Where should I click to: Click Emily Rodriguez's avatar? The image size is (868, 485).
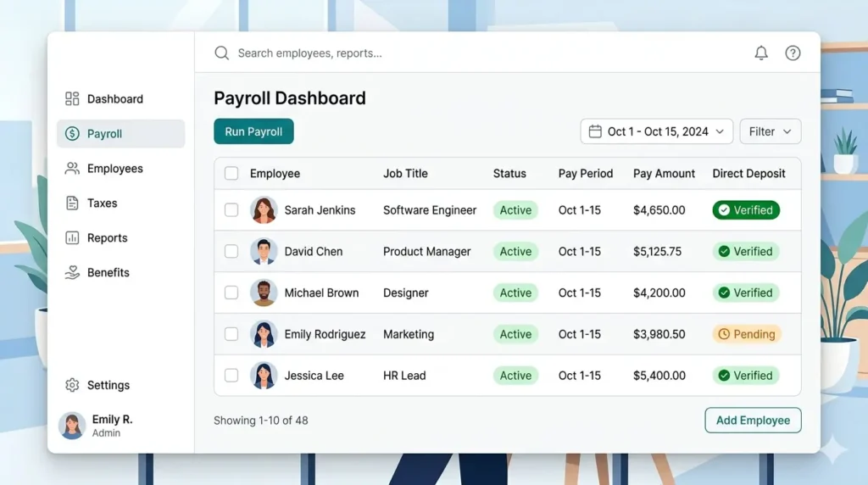click(264, 334)
